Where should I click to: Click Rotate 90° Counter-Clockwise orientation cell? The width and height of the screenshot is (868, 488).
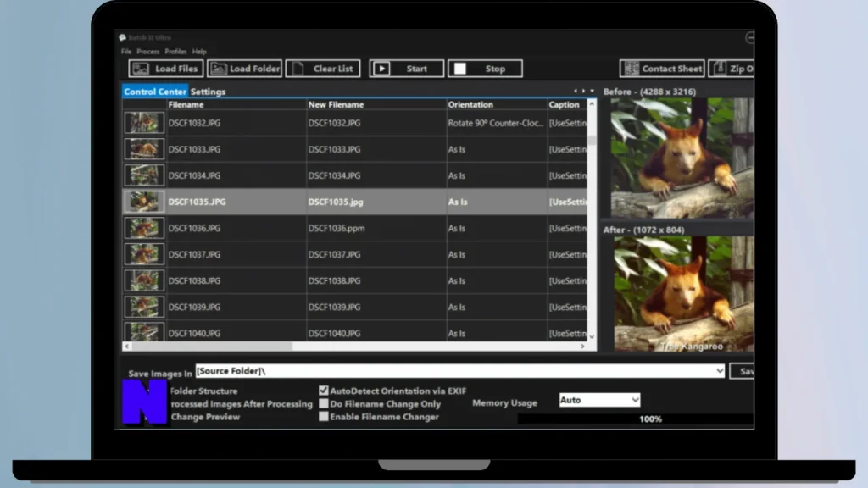[x=495, y=123]
